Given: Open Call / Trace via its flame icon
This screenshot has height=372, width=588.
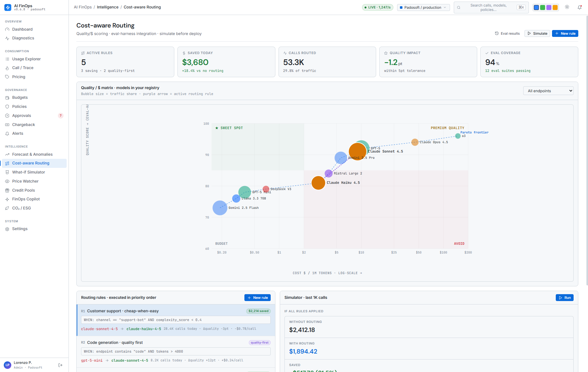Looking at the screenshot, I should coord(7,68).
